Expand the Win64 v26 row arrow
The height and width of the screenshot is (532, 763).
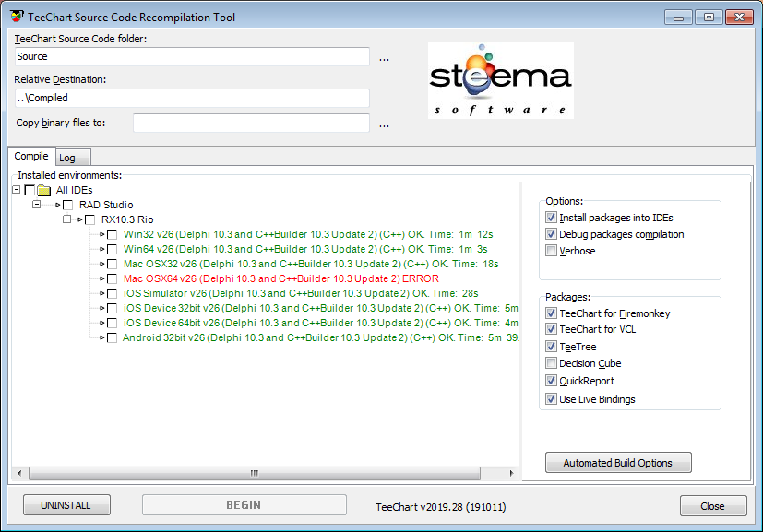[101, 249]
